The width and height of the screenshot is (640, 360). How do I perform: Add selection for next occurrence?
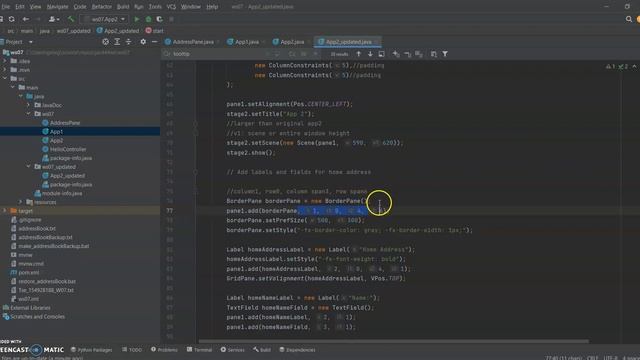(x=396, y=54)
